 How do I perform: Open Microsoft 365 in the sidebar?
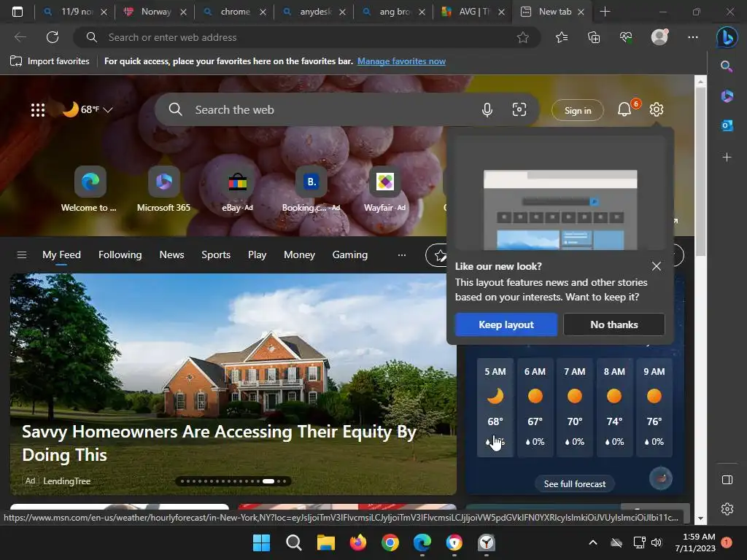coord(727,96)
